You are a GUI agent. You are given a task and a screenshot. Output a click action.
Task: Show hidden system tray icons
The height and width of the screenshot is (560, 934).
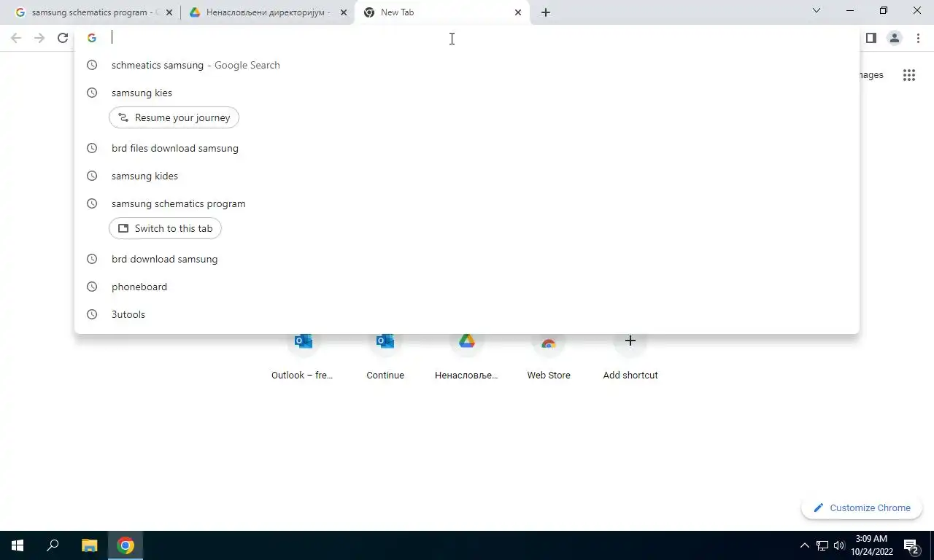pos(805,545)
